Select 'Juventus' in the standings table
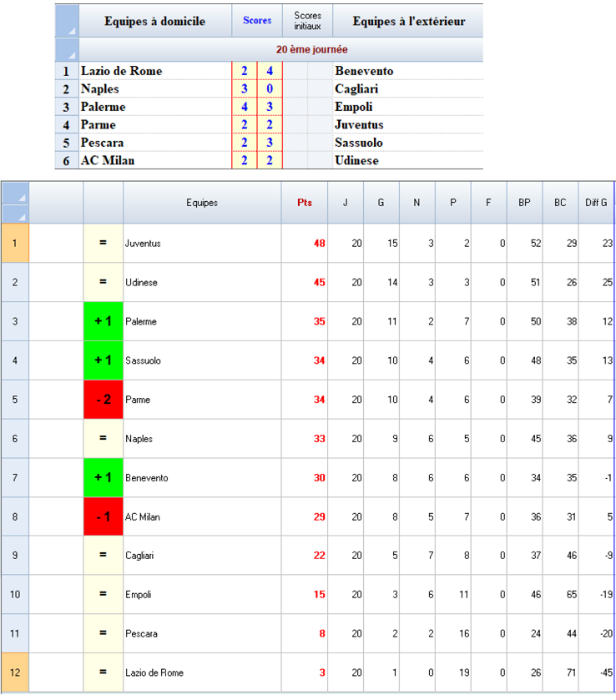Viewport: 616px width, 700px height. click(202, 243)
